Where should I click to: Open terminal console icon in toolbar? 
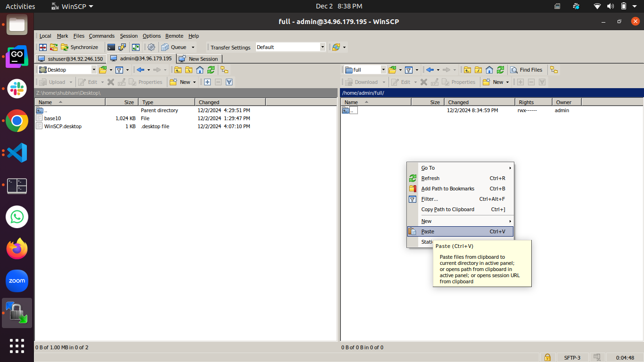[111, 47]
